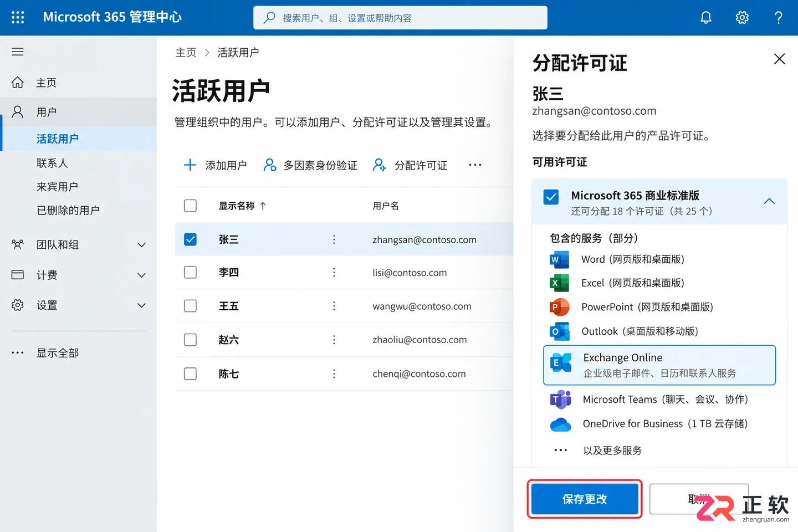Click the PowerPoint service icon

[x=559, y=307]
